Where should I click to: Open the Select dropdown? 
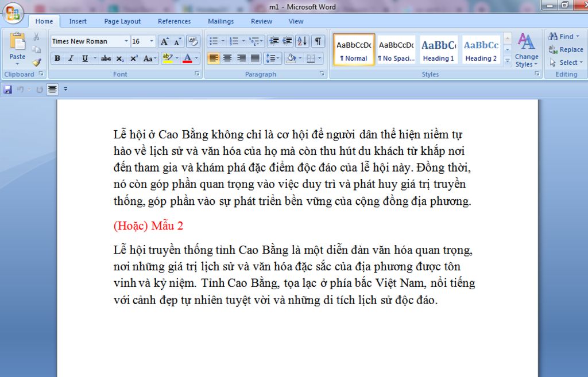click(x=566, y=62)
